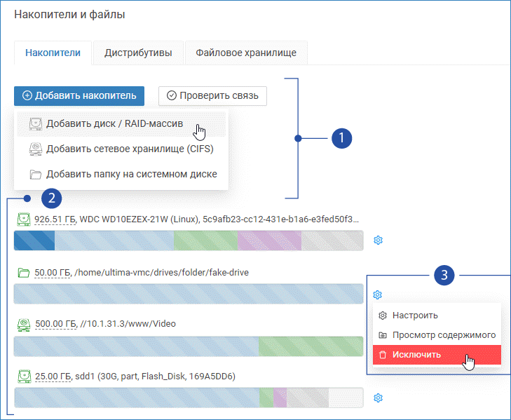Click Настроить in the drive context menu
511x420 pixels.
point(415,316)
